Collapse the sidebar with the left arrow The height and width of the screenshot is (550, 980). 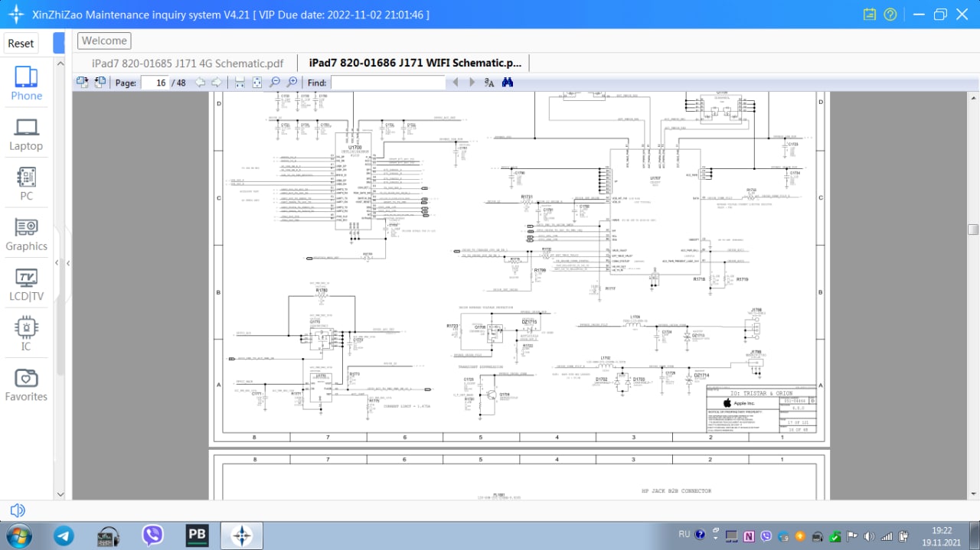click(57, 263)
